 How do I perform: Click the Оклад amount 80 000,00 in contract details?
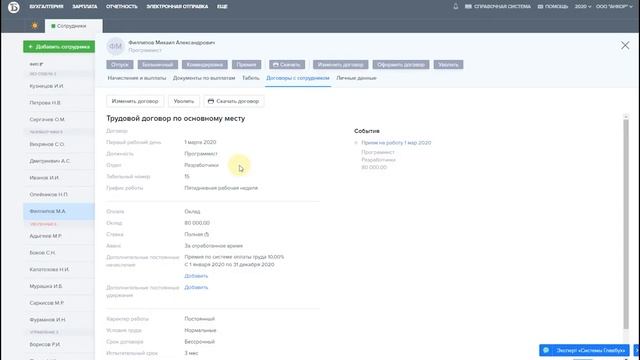[197, 223]
